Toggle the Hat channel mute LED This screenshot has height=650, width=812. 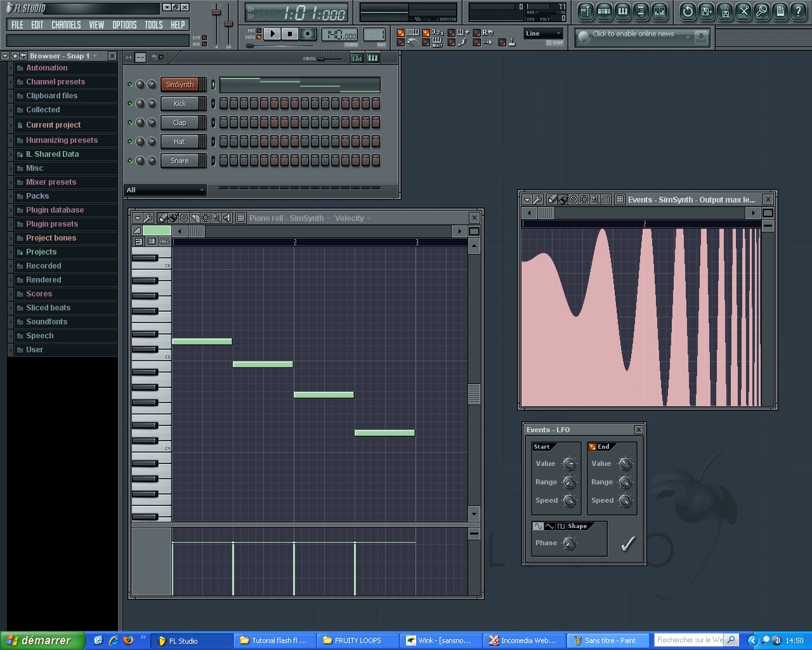130,142
